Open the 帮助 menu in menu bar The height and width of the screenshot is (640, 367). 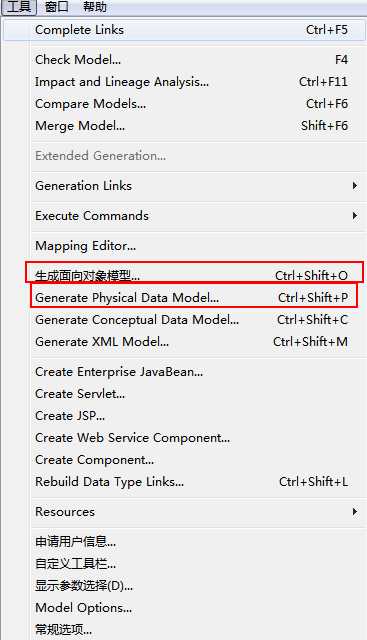coord(95,7)
